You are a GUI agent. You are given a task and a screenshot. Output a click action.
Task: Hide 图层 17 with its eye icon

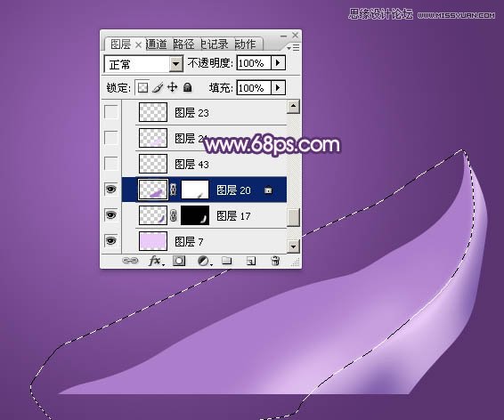111,214
